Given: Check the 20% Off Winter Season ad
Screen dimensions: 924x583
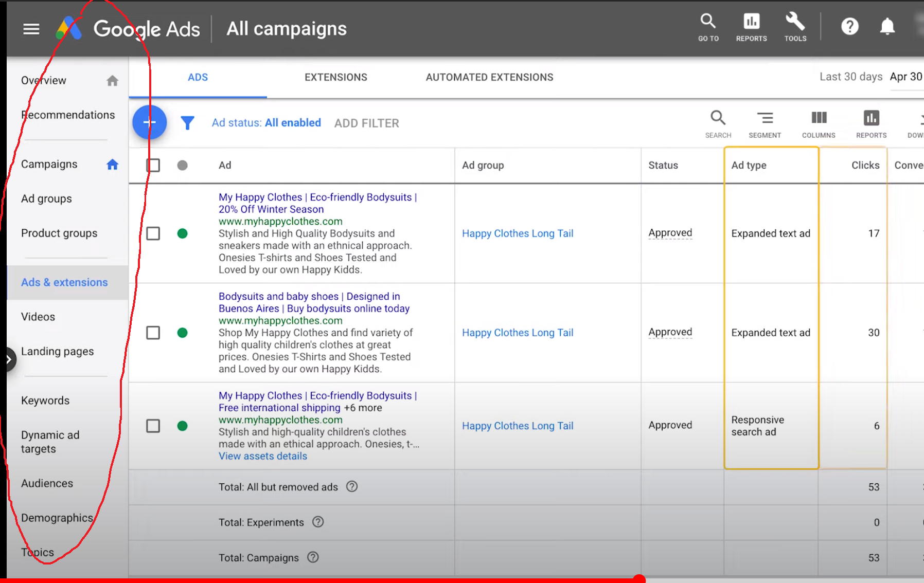Looking at the screenshot, I should point(153,233).
